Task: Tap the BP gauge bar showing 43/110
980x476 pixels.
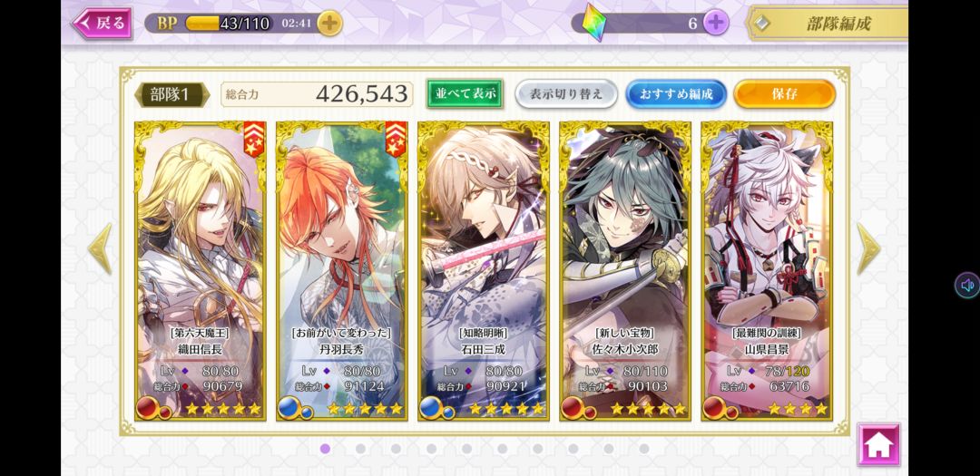Action: [x=229, y=24]
